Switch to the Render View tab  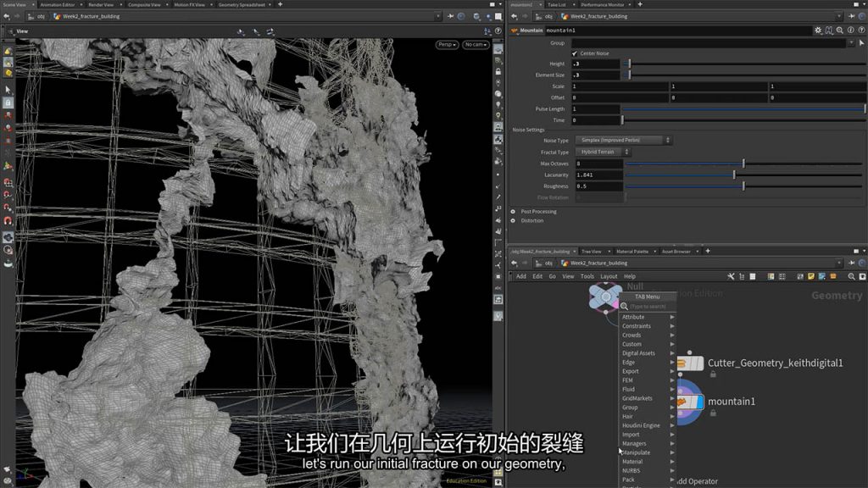coord(101,4)
